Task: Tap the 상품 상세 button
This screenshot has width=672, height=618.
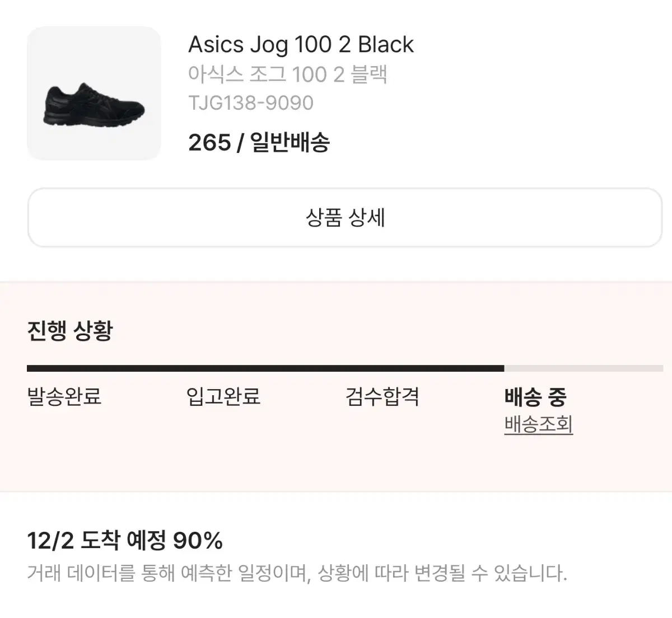Action: click(345, 218)
